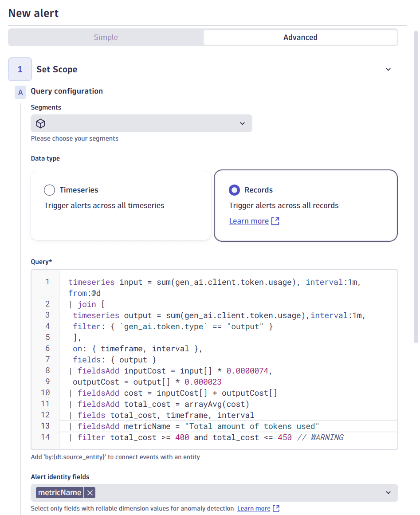
Task: Click external link icon beside Records Learn more
Action: coord(275,221)
